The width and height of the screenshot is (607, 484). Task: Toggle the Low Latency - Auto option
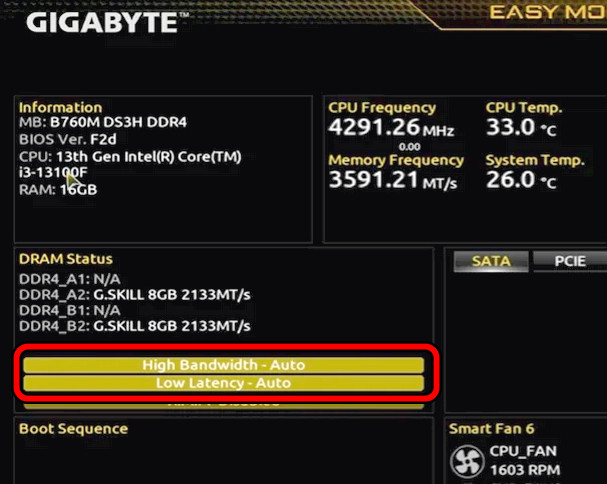[x=223, y=383]
